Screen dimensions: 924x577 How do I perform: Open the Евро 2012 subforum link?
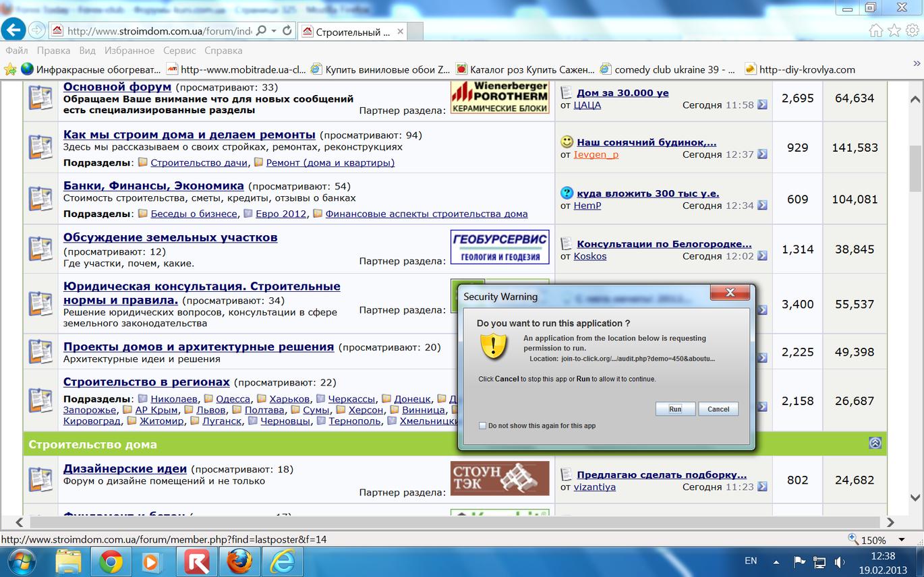click(x=281, y=214)
